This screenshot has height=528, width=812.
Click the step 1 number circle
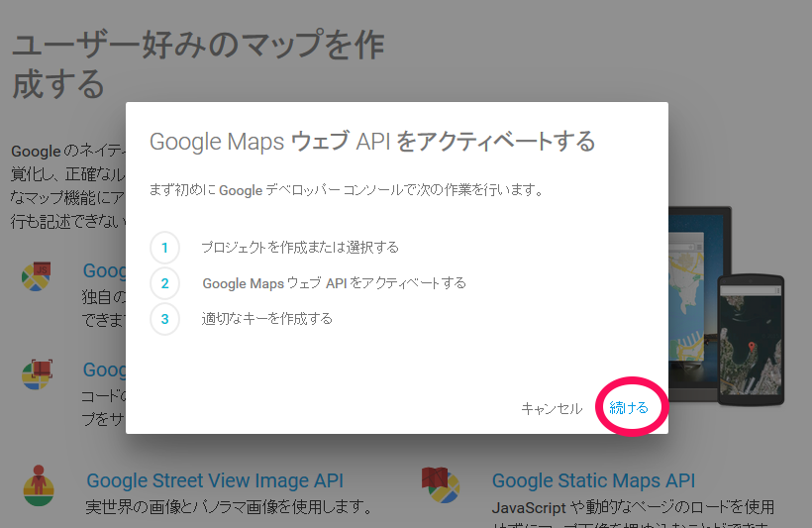point(164,248)
